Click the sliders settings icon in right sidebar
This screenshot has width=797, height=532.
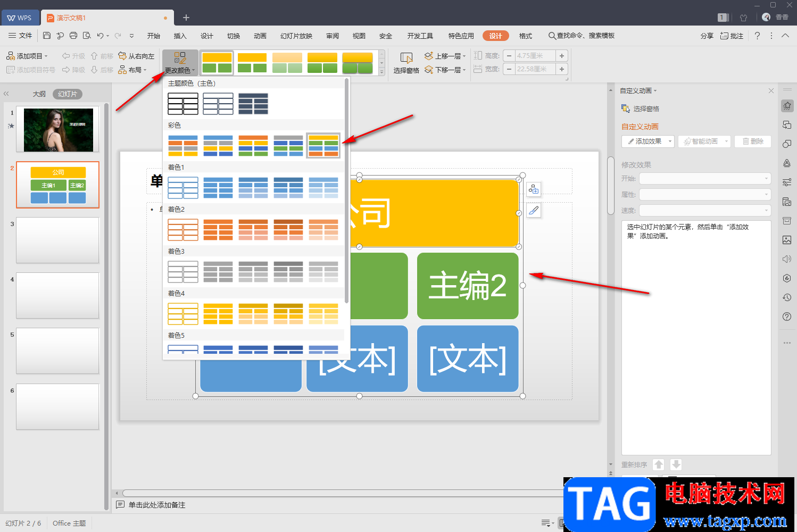click(787, 182)
